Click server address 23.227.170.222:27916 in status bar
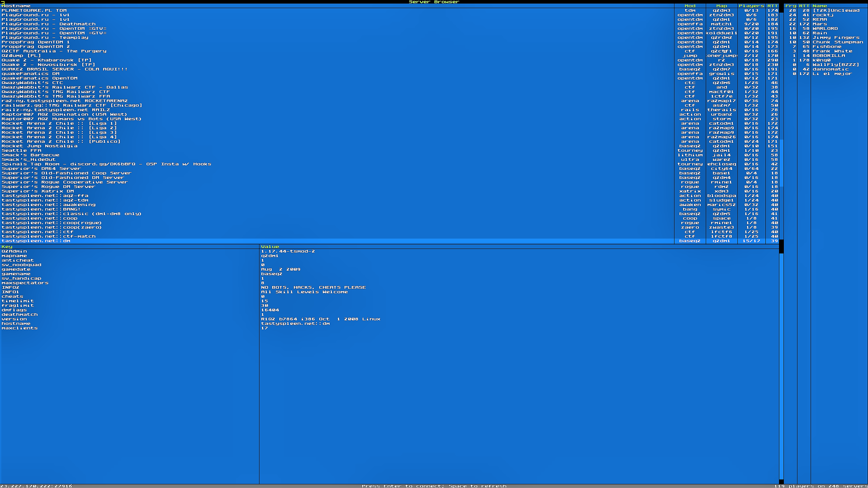This screenshot has width=868, height=488. pos(36,486)
